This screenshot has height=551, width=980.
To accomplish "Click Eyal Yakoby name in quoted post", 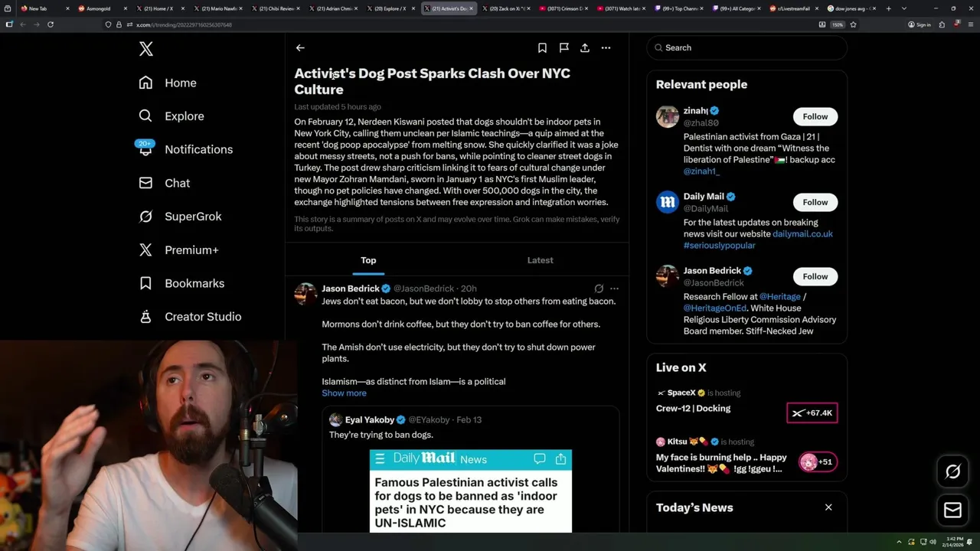I will (370, 419).
